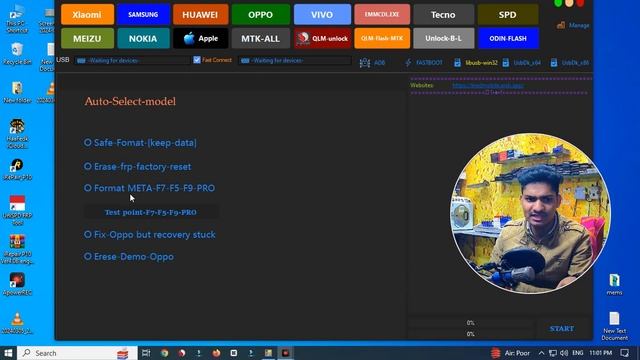Open the second waiting-for-devices dropdown

click(294, 60)
